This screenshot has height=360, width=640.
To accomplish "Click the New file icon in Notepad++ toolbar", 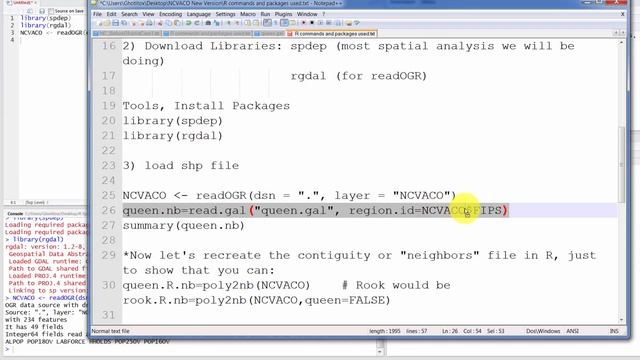I will [100, 23].
